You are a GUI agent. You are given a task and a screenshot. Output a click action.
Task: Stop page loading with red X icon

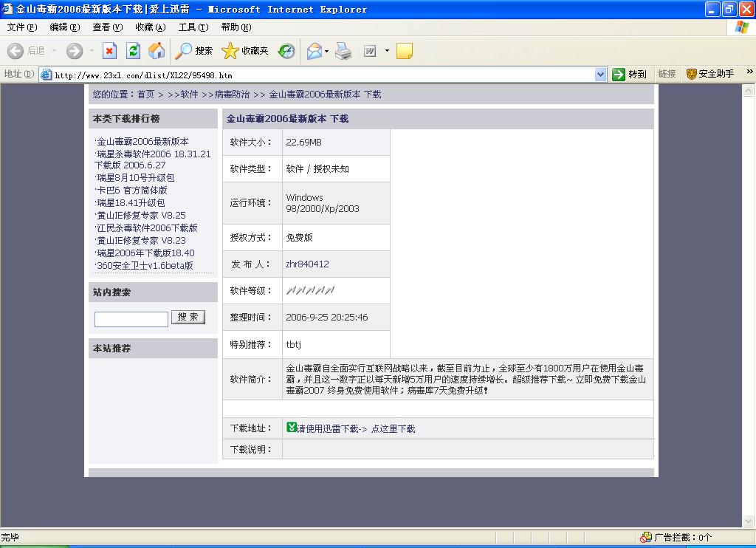109,51
